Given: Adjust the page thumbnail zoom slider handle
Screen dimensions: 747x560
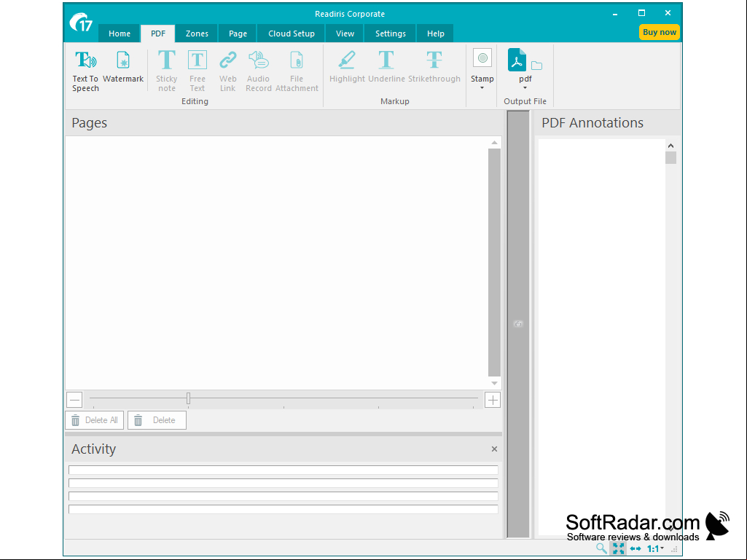Looking at the screenshot, I should click(x=188, y=398).
